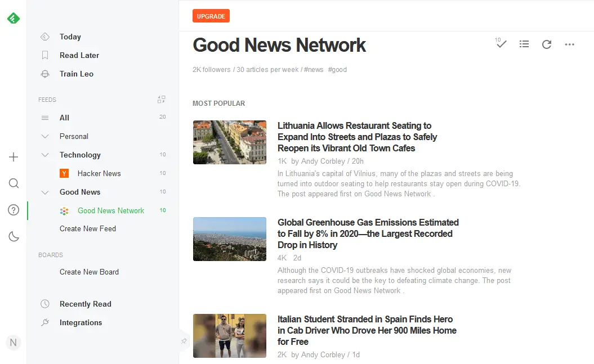Open Read Later list
594x364 pixels.
[x=79, y=55]
